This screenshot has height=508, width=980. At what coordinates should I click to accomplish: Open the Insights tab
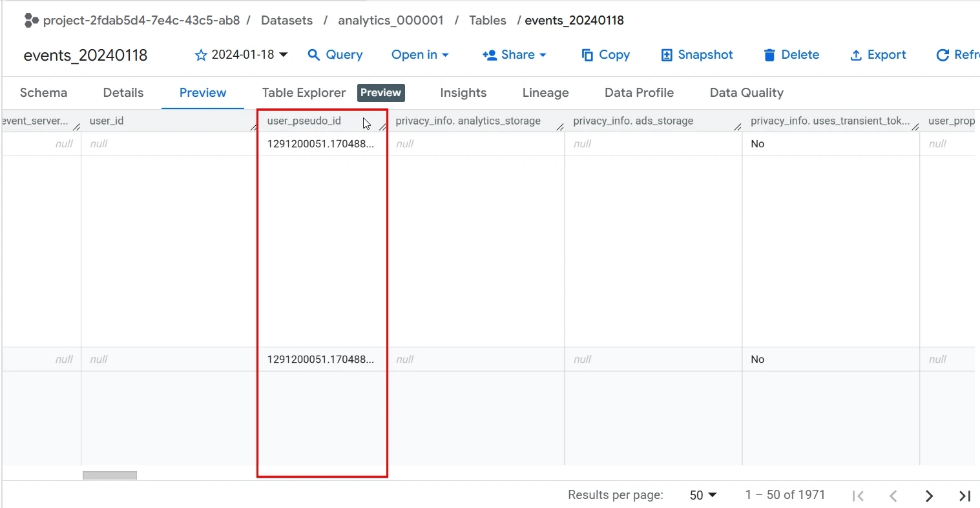click(x=463, y=92)
